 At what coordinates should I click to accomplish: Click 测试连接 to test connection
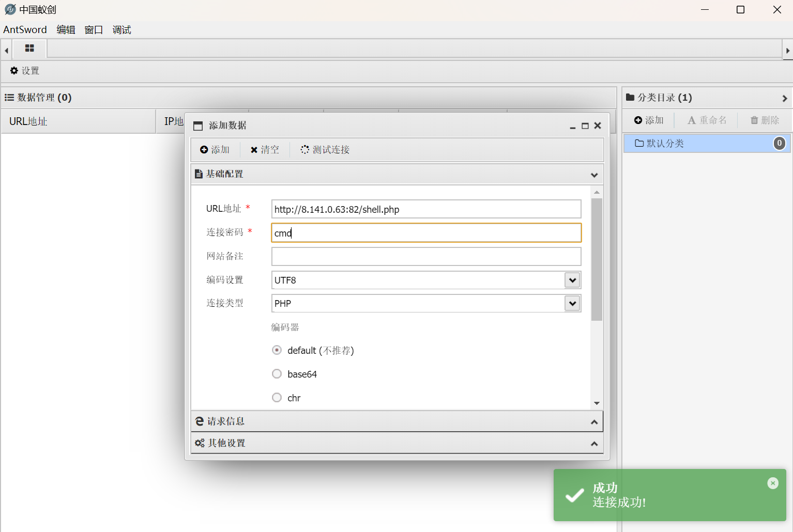tap(325, 150)
